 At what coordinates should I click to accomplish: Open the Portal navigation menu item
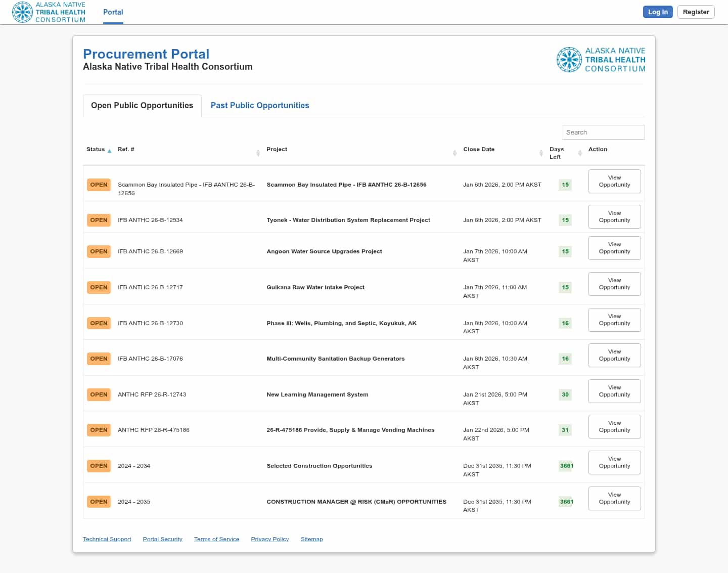113,12
